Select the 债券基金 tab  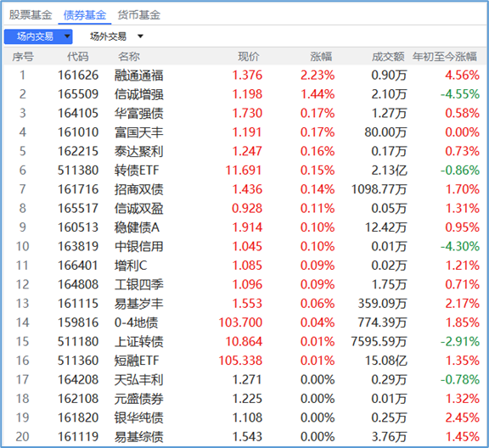pos(85,14)
